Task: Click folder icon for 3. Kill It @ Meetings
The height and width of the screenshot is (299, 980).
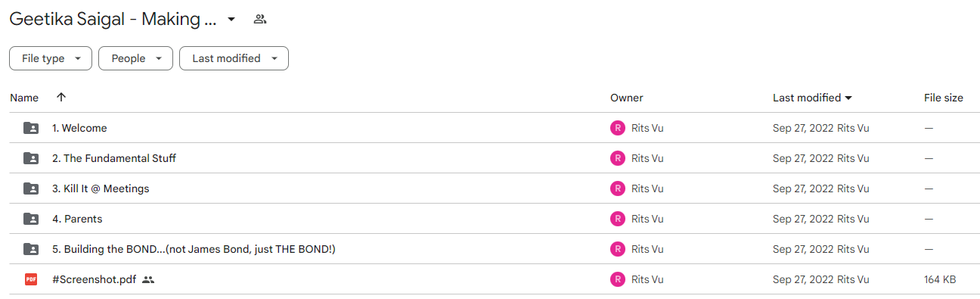Action: (31, 188)
